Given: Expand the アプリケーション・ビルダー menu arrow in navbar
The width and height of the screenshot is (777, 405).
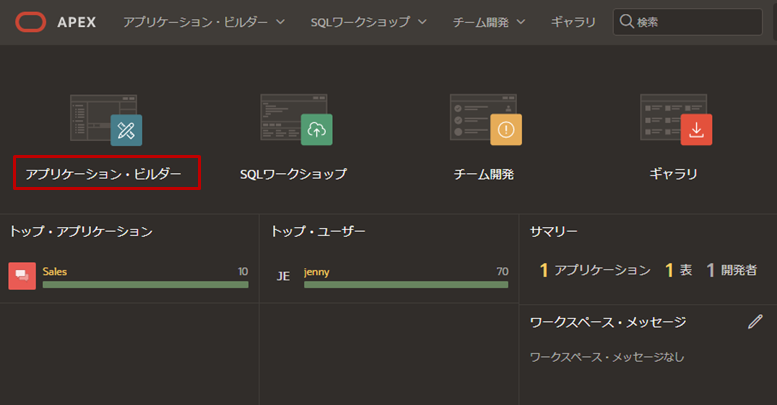Looking at the screenshot, I should 280,22.
